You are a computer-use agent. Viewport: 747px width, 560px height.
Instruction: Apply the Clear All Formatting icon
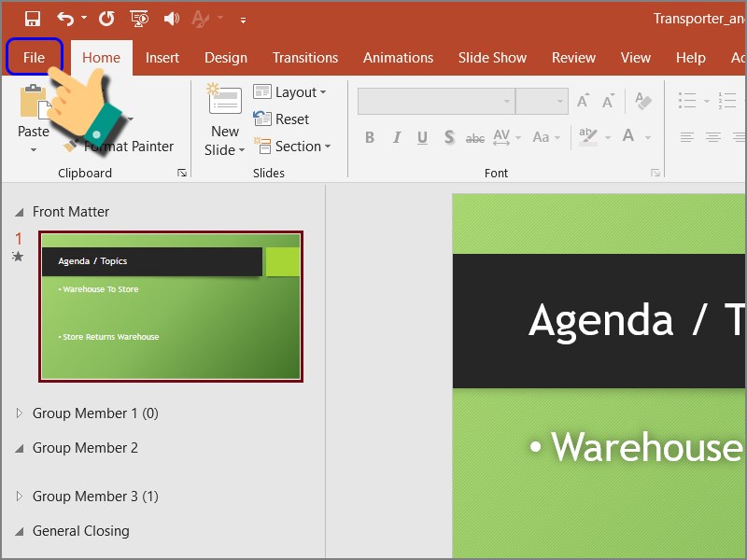pos(644,101)
